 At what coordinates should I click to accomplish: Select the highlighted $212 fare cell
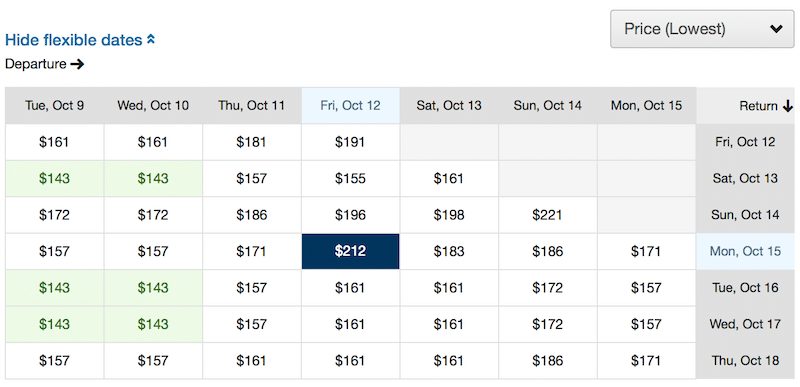(x=351, y=251)
